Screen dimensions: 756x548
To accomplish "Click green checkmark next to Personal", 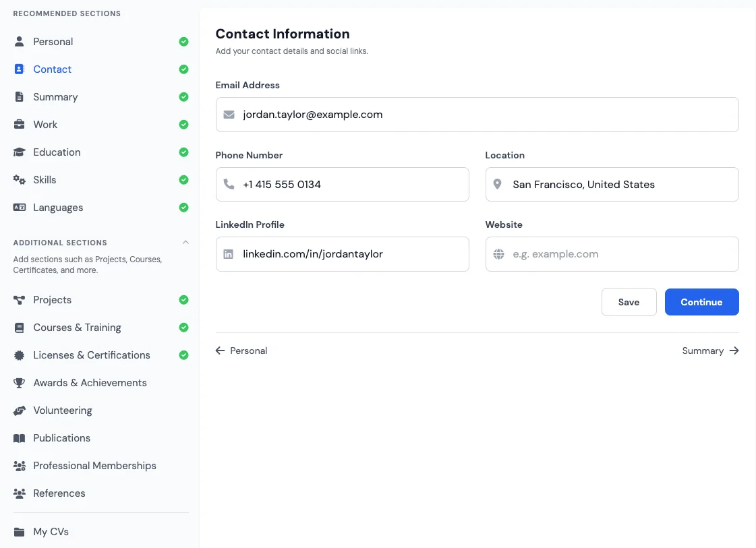I will [x=183, y=41].
